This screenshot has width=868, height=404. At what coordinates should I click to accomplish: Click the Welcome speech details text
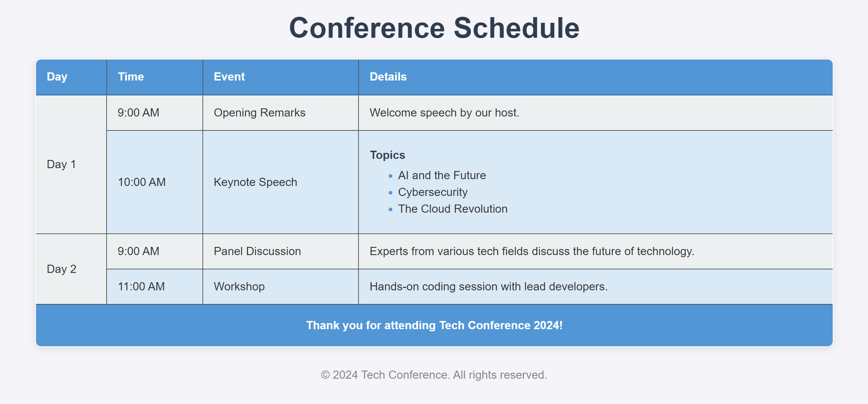(444, 113)
